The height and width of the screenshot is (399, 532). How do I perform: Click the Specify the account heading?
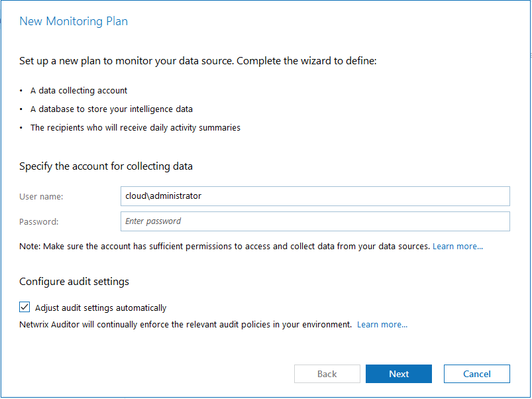click(106, 166)
